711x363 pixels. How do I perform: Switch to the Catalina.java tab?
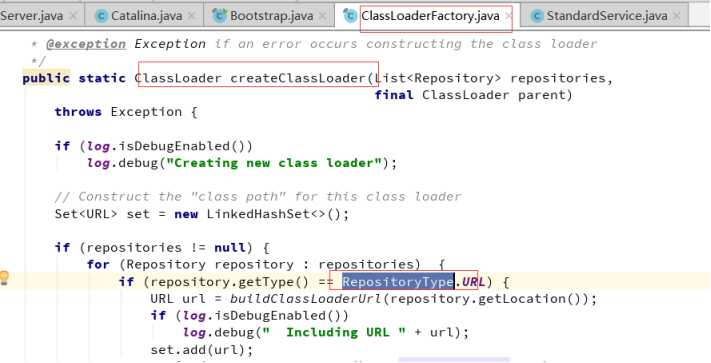coord(146,16)
